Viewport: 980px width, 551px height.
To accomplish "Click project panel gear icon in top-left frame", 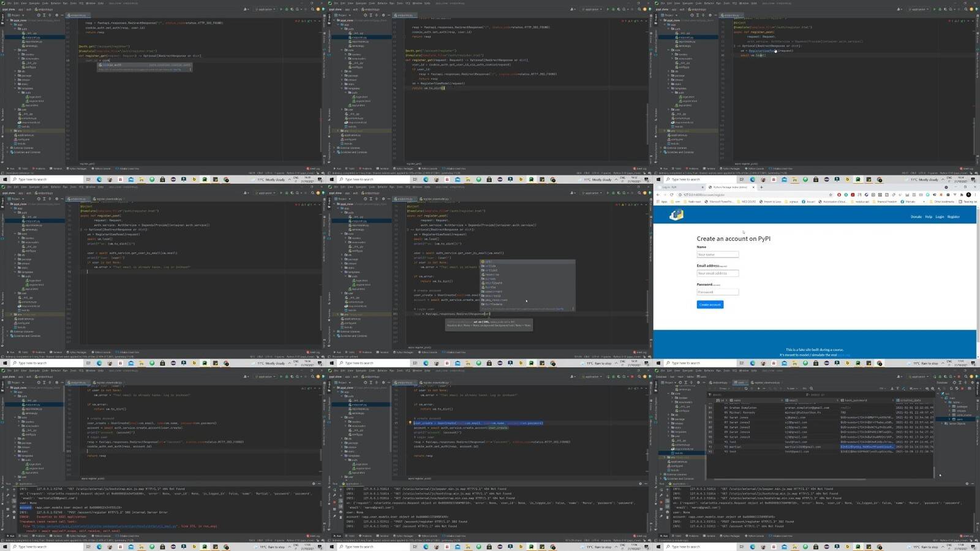I will pos(56,15).
